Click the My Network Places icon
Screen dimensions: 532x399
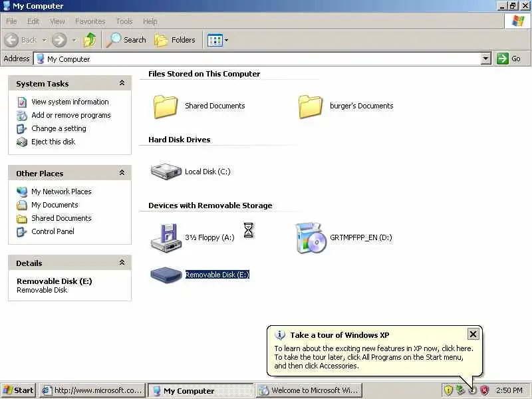pyautogui.click(x=22, y=192)
